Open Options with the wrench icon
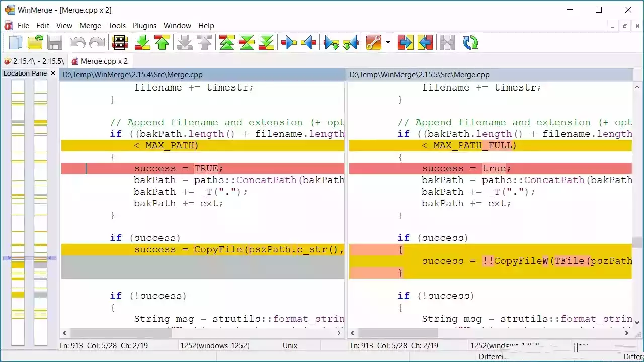This screenshot has height=362, width=644. [374, 42]
